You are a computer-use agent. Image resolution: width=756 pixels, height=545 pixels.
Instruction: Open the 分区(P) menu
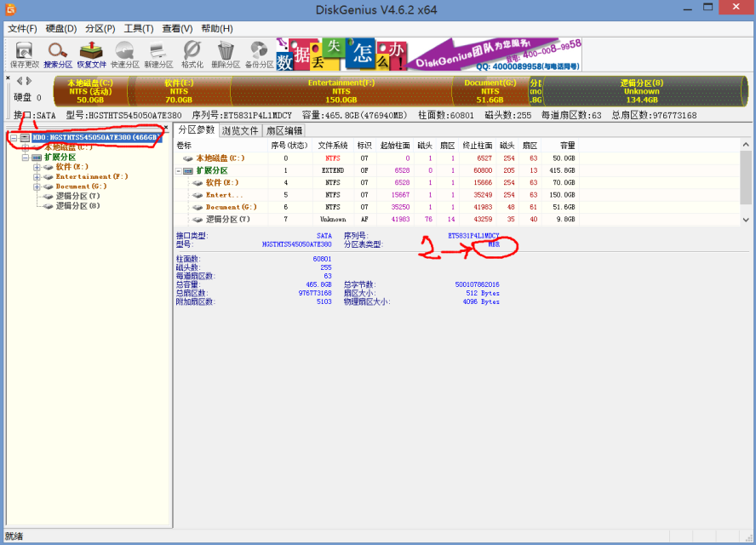[x=100, y=29]
